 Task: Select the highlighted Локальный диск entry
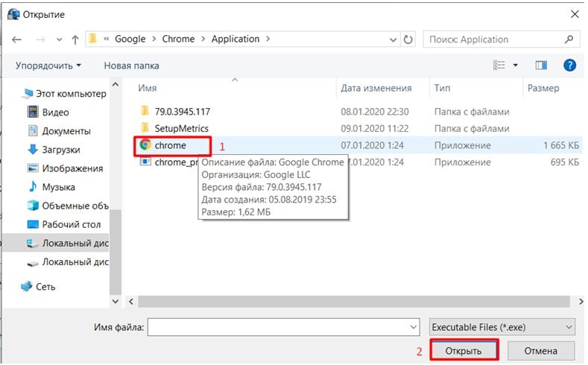[56, 243]
